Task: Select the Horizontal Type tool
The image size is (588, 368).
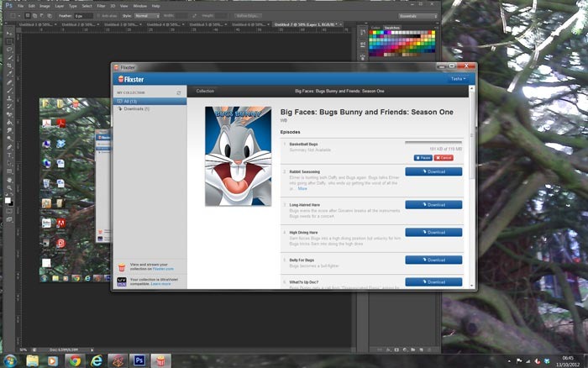Action: (9, 155)
